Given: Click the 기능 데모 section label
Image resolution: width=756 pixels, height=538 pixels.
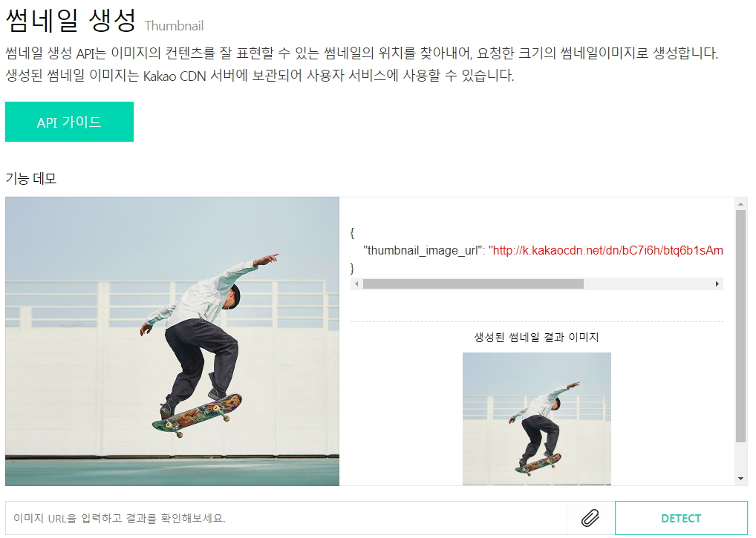Looking at the screenshot, I should tap(31, 179).
